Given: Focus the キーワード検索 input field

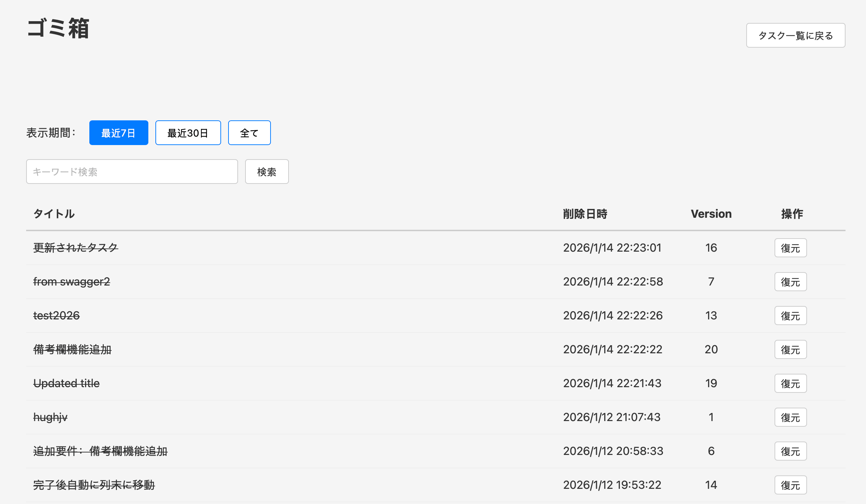Looking at the screenshot, I should click(x=132, y=172).
